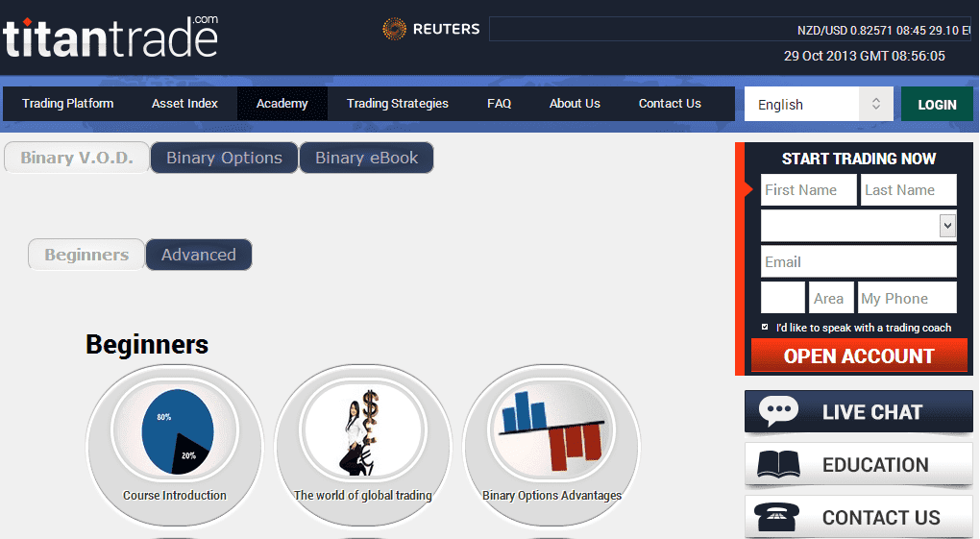The image size is (980, 539).
Task: Click the Live Chat speech bubble icon
Action: pyautogui.click(x=778, y=411)
